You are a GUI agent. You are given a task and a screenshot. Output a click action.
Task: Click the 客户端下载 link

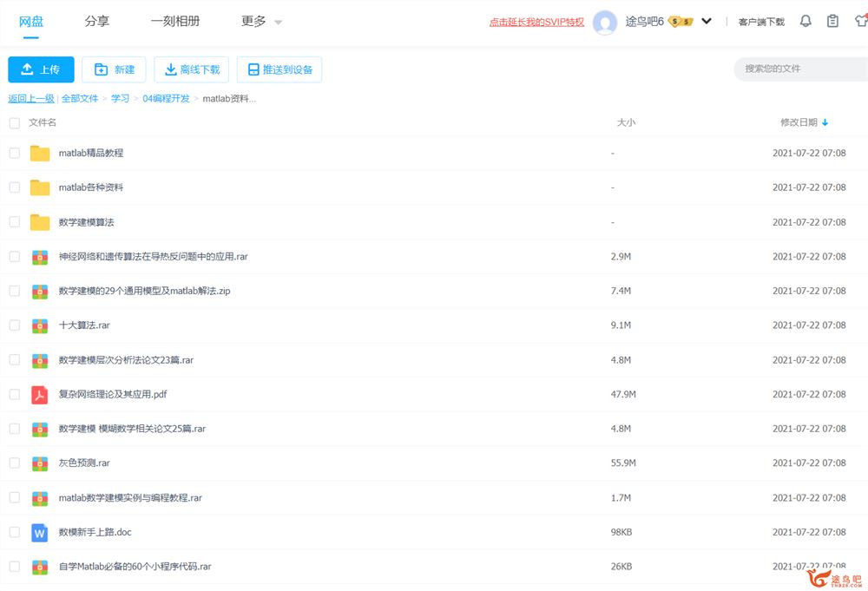coord(761,23)
